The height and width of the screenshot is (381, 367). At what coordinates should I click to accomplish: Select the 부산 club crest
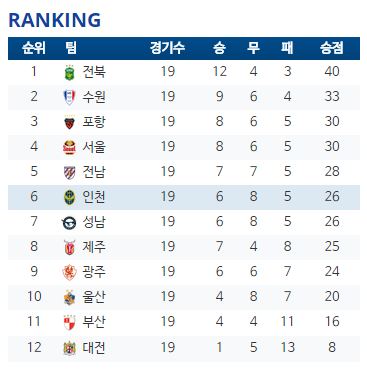(x=70, y=323)
